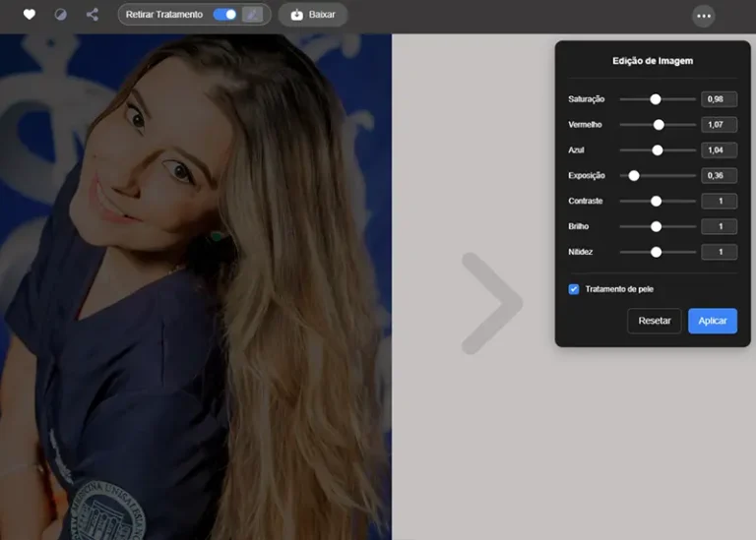Click the magic wand treatment icon
The image size is (756, 540).
tap(254, 15)
